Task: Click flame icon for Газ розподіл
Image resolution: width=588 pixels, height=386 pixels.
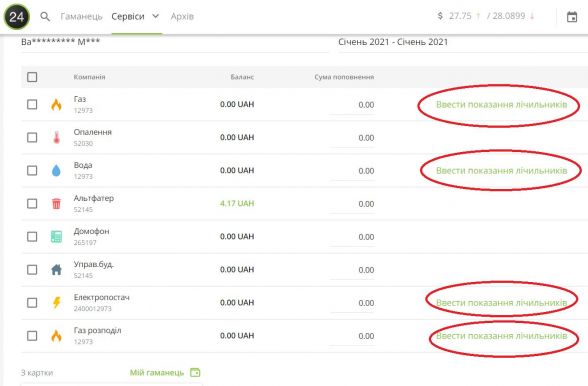Action: click(56, 335)
